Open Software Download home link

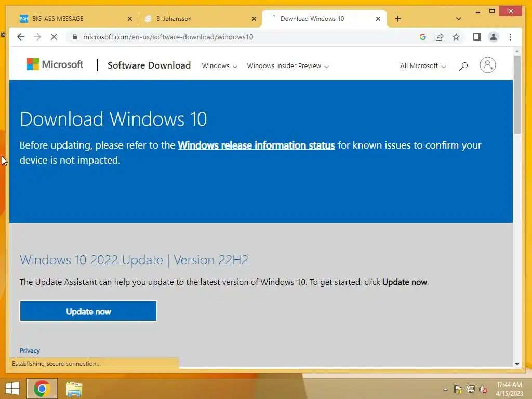click(x=149, y=65)
